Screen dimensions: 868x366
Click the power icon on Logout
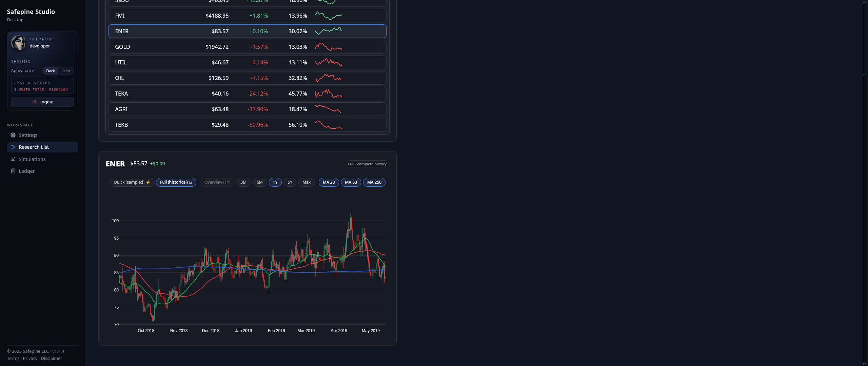tap(34, 102)
